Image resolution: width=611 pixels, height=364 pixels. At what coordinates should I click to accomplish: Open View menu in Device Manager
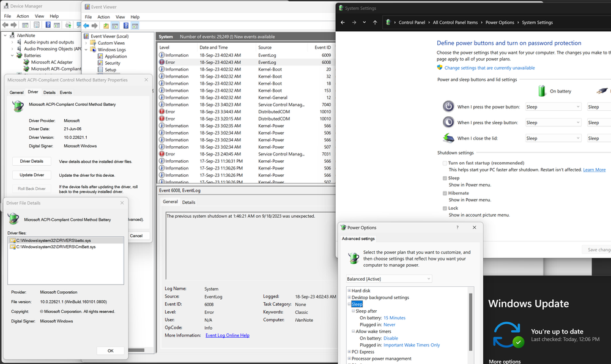click(39, 16)
